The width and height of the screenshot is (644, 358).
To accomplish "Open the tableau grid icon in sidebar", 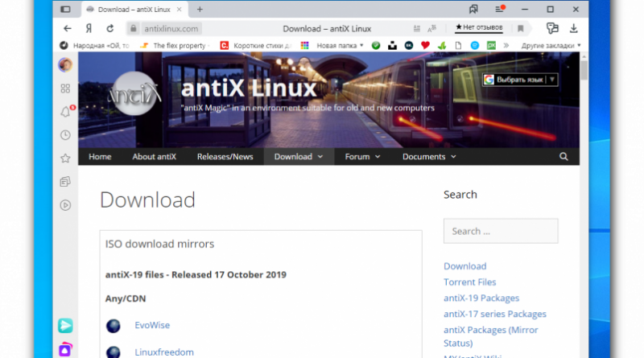I will coord(65,88).
